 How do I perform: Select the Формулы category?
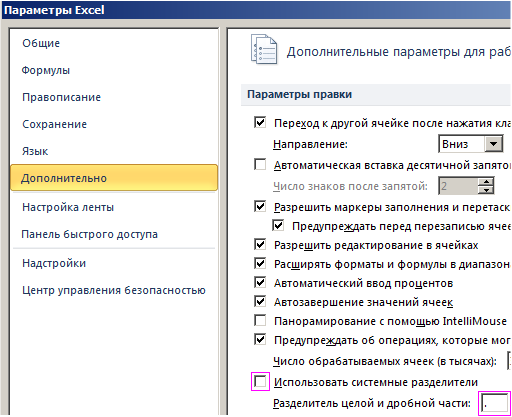tap(46, 70)
